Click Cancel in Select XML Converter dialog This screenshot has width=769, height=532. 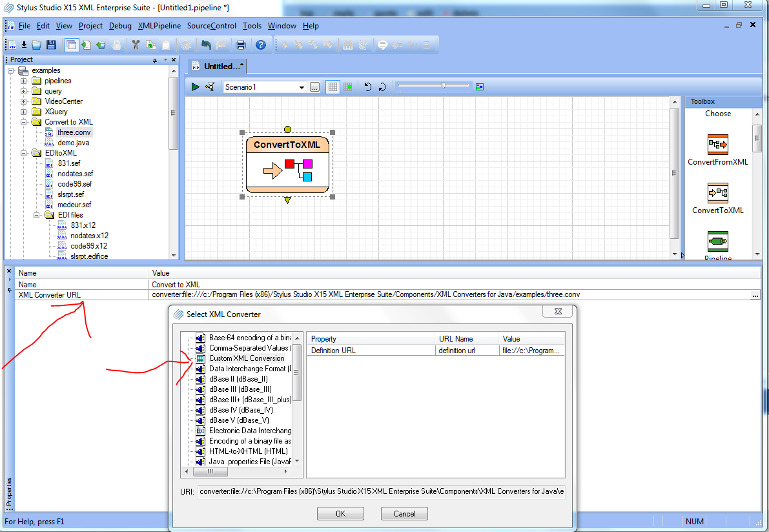pos(405,513)
